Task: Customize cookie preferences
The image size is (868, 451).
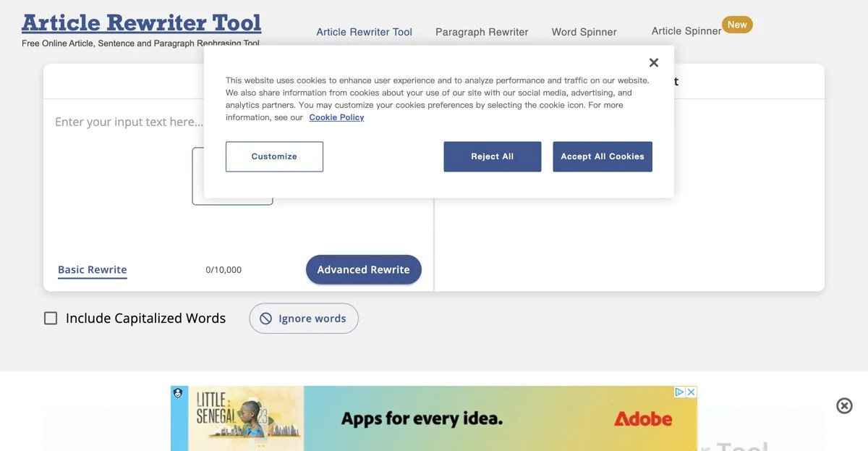Action: 274,156
